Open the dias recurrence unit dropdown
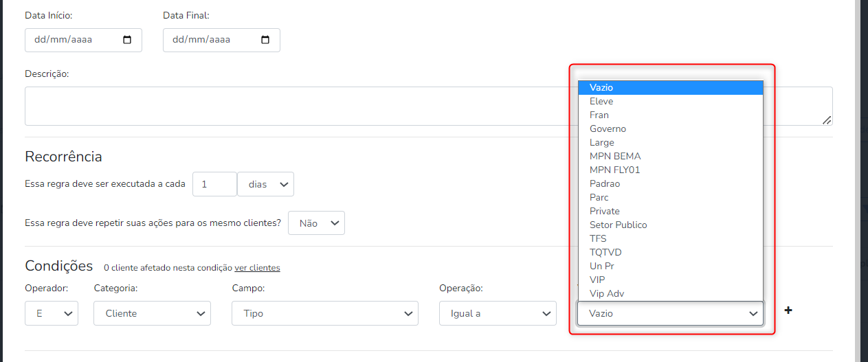 click(265, 184)
